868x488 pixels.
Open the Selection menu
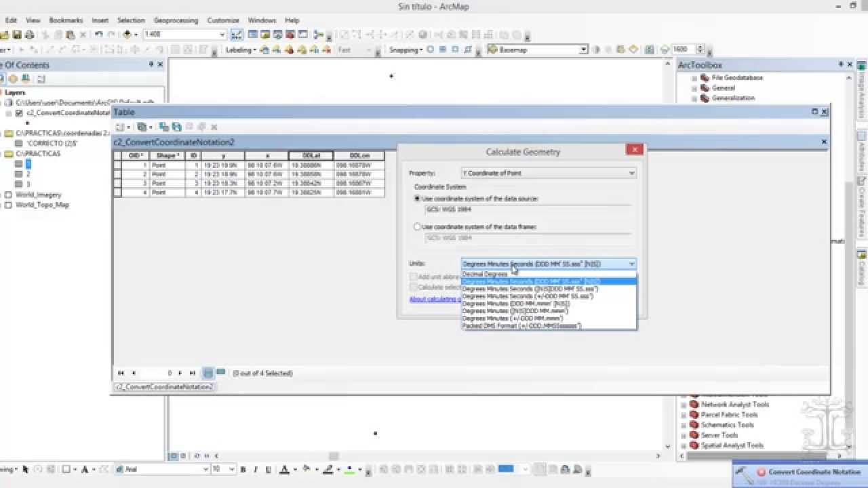tap(131, 20)
